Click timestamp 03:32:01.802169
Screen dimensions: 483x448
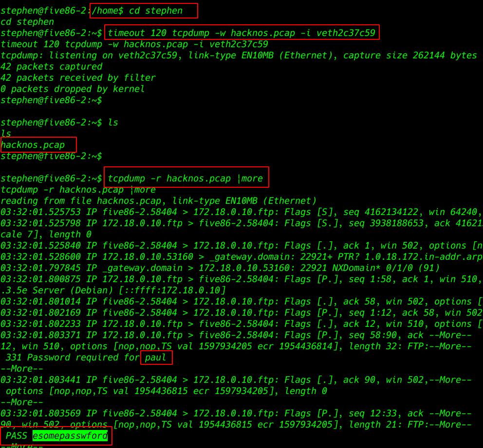(41, 313)
